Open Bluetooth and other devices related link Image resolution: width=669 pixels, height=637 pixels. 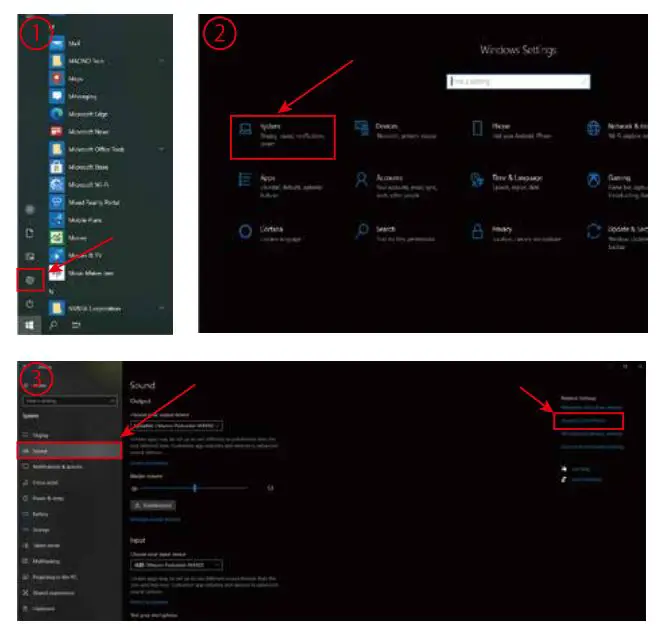coord(591,407)
